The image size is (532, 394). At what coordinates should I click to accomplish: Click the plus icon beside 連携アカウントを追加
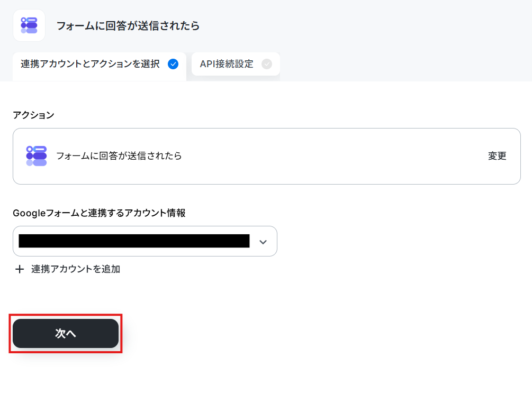20,269
